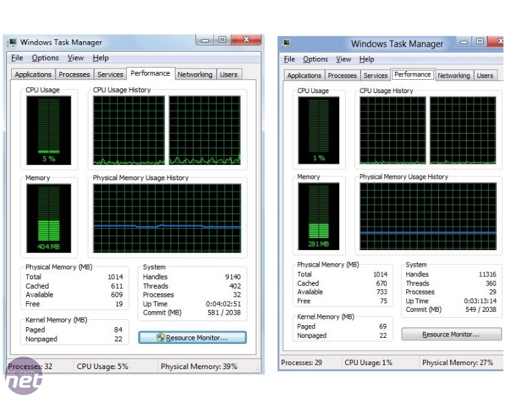Open the View menu in the right window
The height and width of the screenshot is (399, 532).
pos(343,59)
